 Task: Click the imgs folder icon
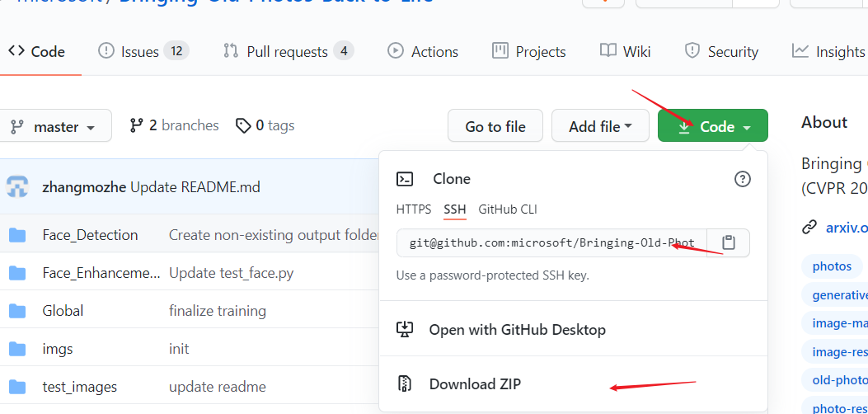point(17,349)
